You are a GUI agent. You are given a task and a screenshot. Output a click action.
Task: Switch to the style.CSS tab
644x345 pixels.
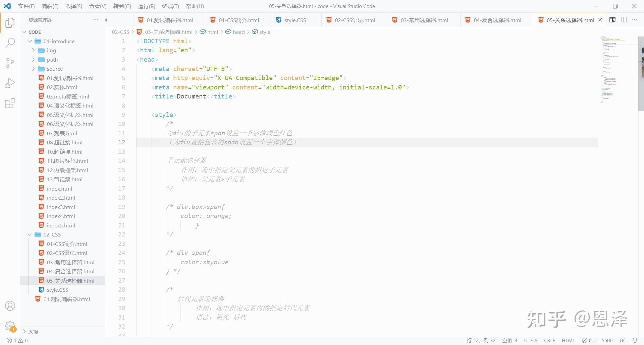(x=296, y=20)
